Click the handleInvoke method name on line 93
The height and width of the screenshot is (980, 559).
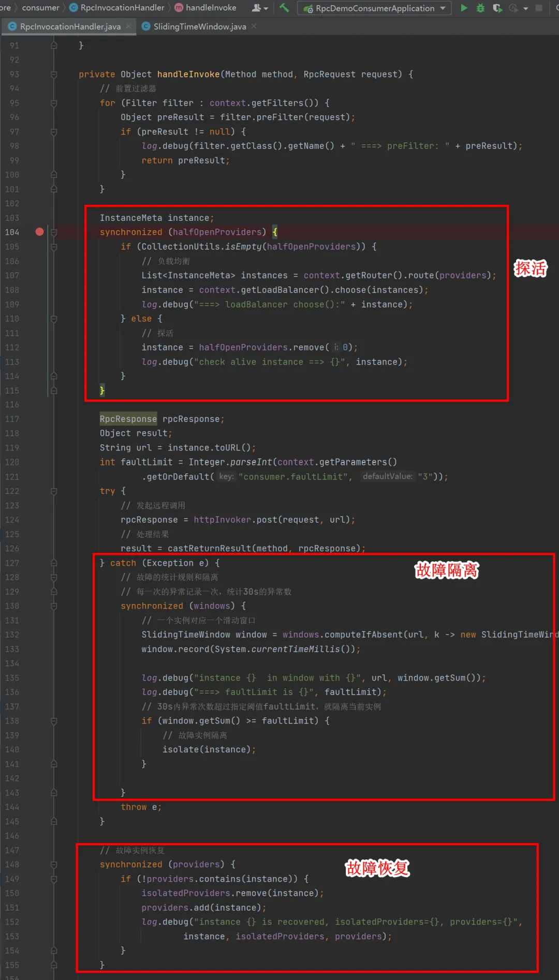[188, 74]
